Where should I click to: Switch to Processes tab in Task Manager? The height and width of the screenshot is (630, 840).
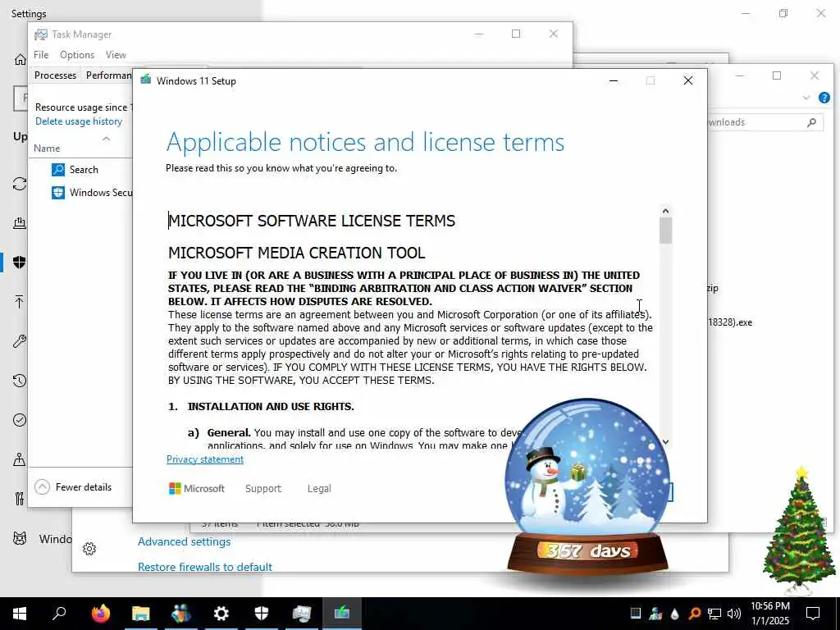tap(55, 75)
